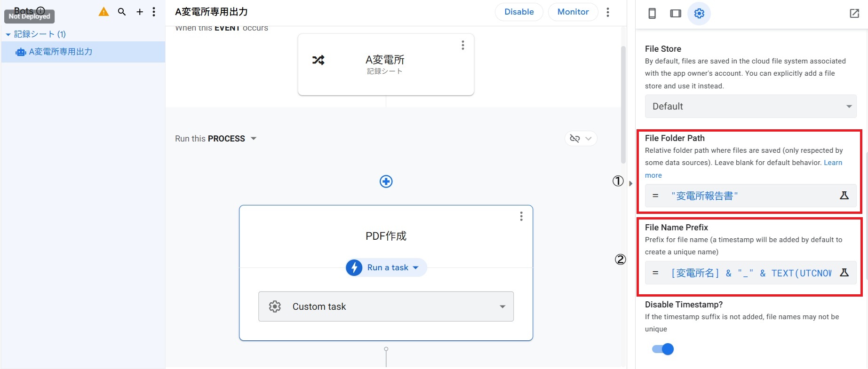
Task: Toggle the unlink process button
Action: 581,138
